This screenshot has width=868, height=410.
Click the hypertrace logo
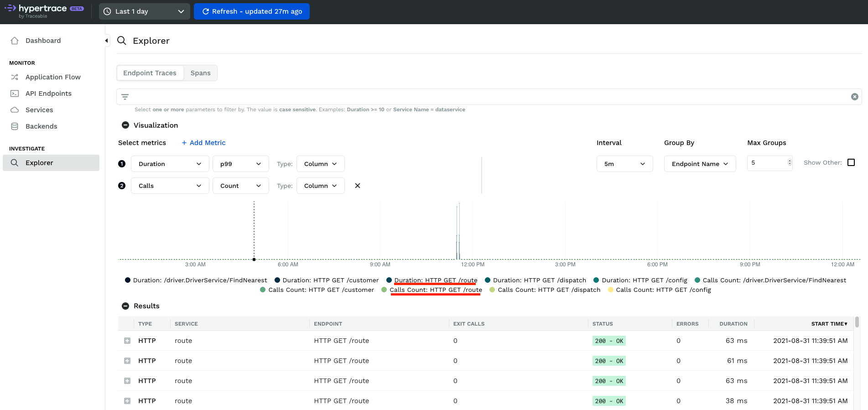[x=44, y=11]
